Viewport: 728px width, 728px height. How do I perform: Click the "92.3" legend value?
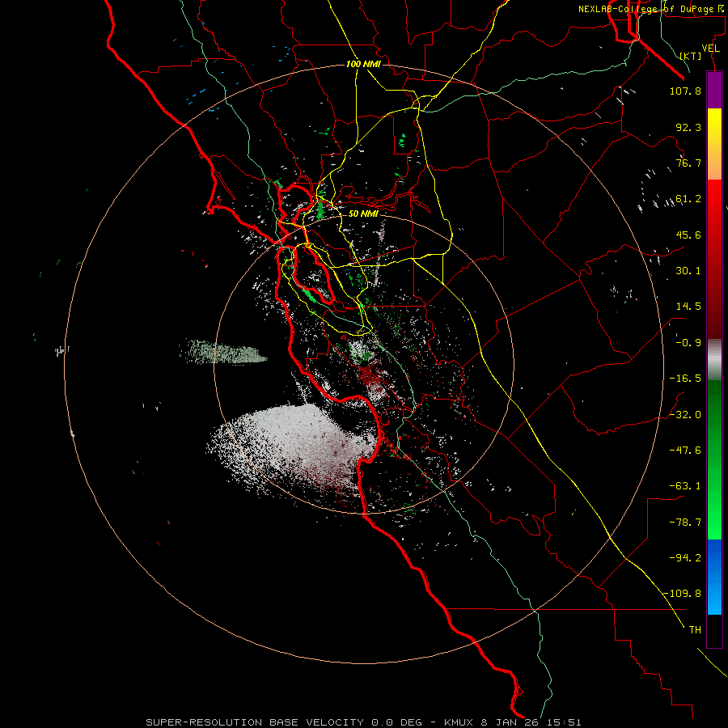coord(688,127)
